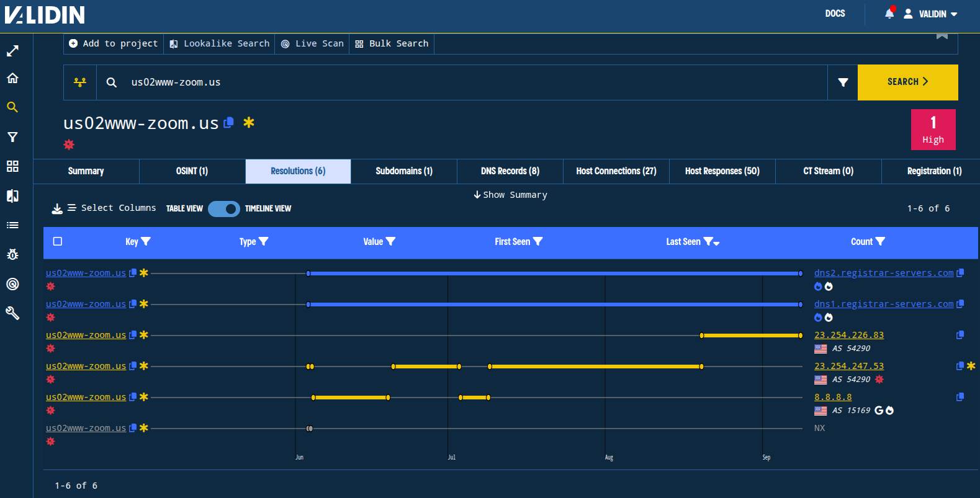Open the VALIDIN user account menu

pyautogui.click(x=930, y=14)
